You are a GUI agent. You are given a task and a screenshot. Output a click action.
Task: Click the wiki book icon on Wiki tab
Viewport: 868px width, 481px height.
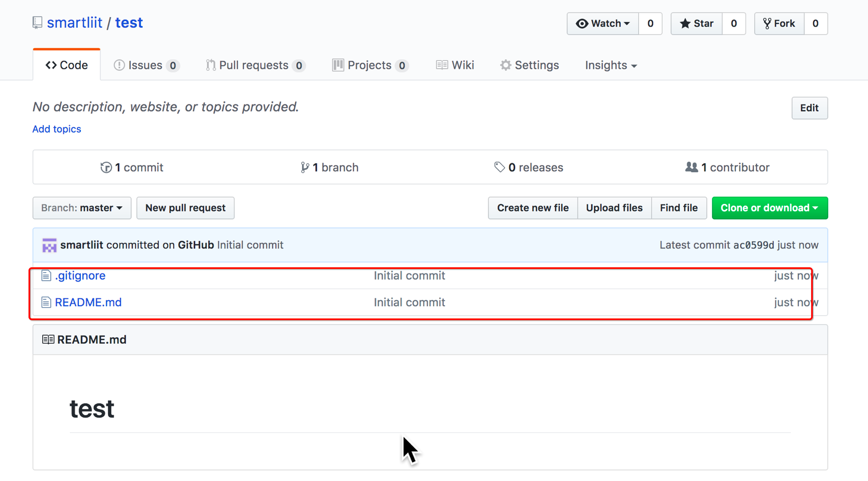coord(442,65)
